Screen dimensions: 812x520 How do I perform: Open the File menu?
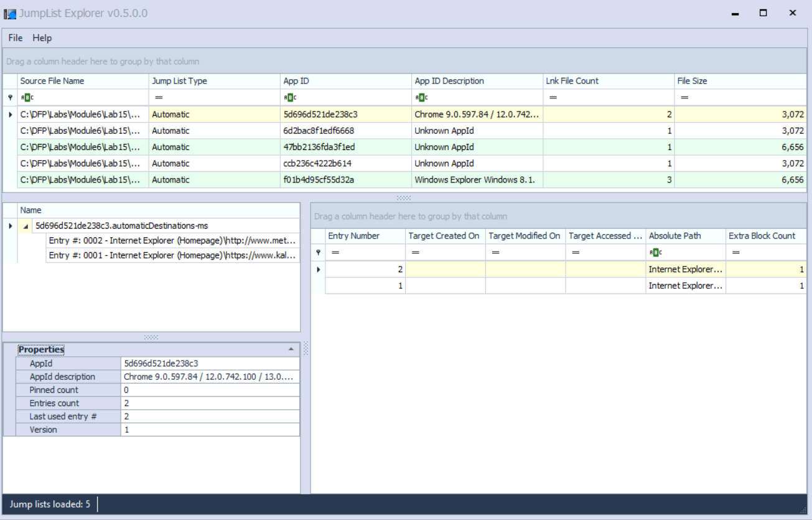pyautogui.click(x=16, y=38)
